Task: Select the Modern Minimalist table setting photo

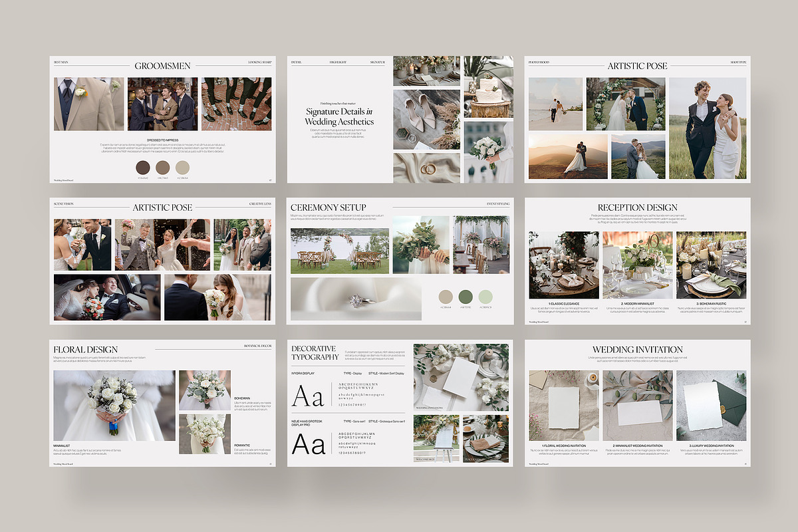Action: tap(638, 265)
